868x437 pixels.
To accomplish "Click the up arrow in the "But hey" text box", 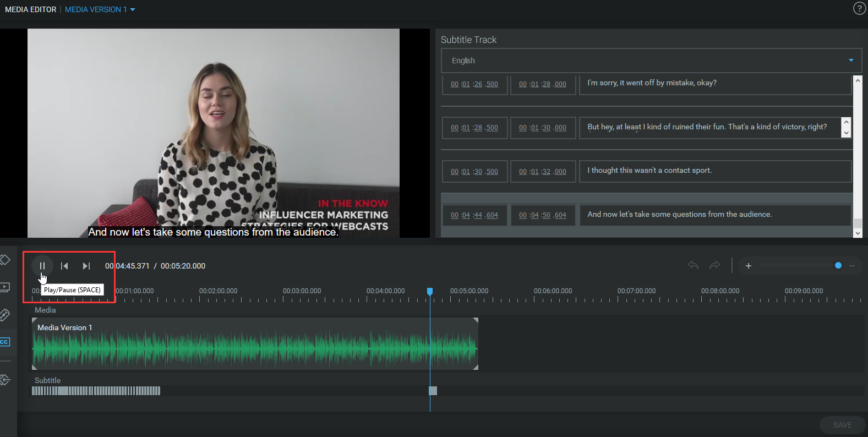I will pos(847,122).
